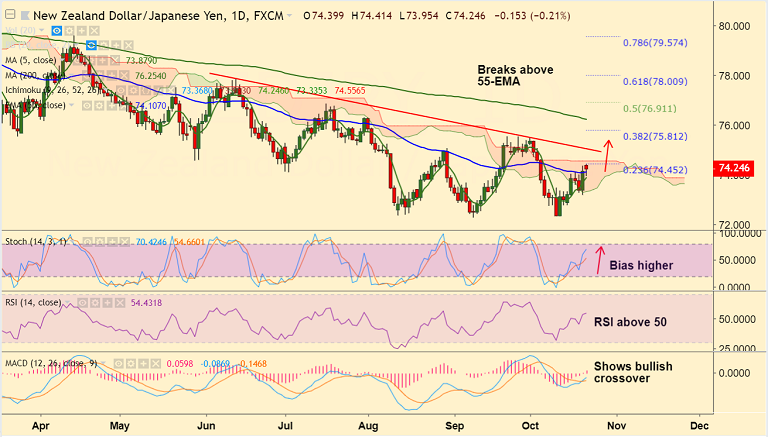Remove the Ichimoku indicator with X
Screen dimensions: 768x437
click(172, 91)
